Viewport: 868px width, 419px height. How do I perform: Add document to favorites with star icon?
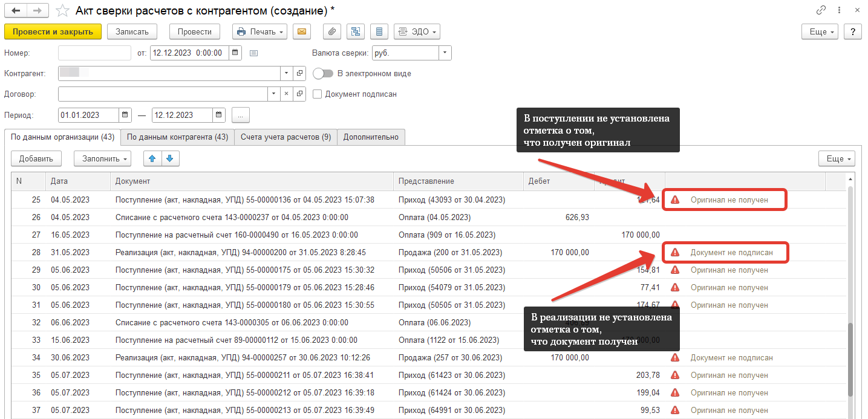(62, 10)
